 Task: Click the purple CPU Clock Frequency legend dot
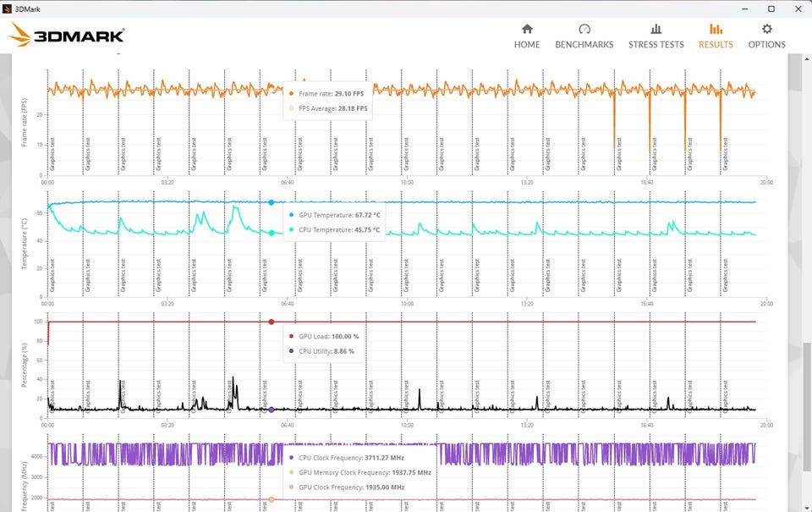point(292,457)
